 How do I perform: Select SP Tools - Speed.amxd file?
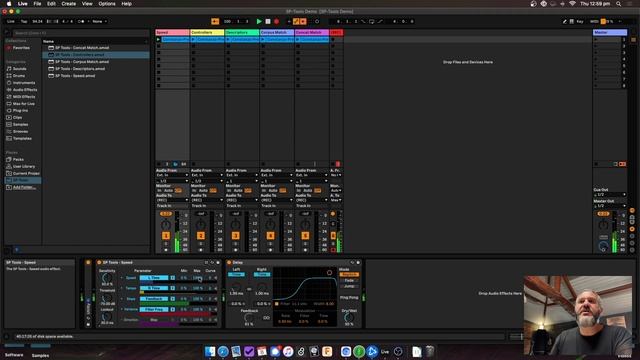pos(75,76)
